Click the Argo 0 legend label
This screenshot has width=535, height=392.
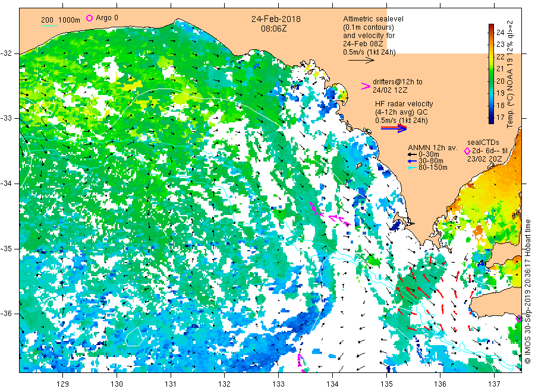[107, 18]
